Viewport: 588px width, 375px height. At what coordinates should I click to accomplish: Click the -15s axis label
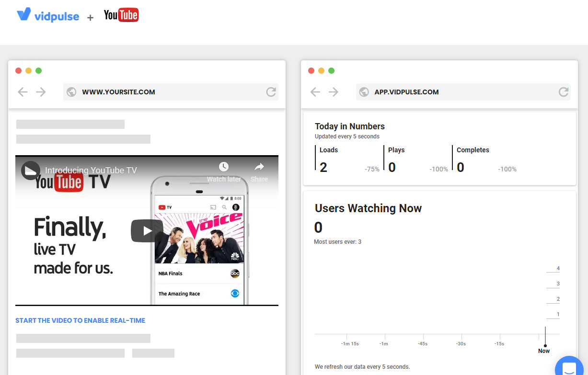tap(499, 344)
